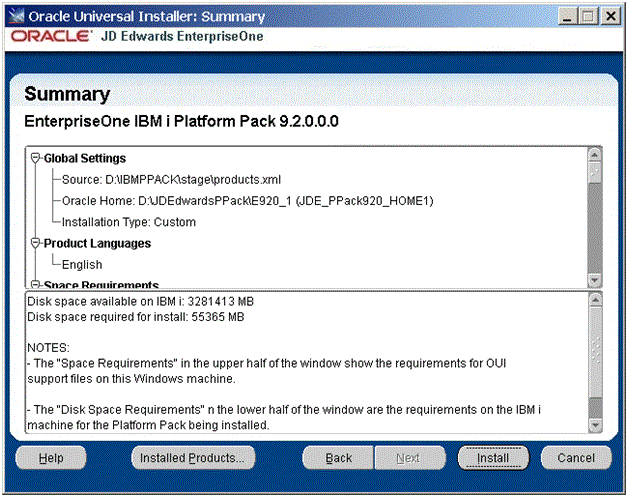Minimize the installer window
628x497 pixels.
click(568, 16)
